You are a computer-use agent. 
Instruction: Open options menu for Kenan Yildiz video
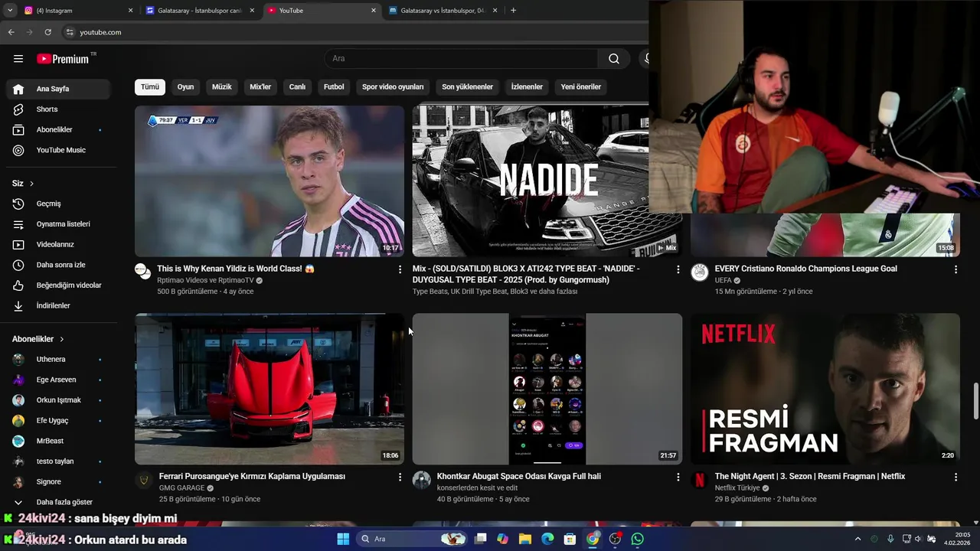[x=400, y=269]
